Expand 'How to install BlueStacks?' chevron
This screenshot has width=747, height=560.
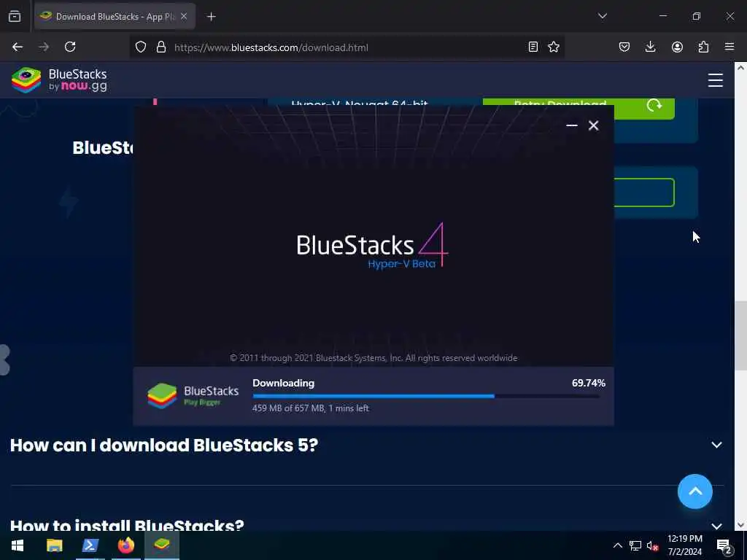coord(716,526)
